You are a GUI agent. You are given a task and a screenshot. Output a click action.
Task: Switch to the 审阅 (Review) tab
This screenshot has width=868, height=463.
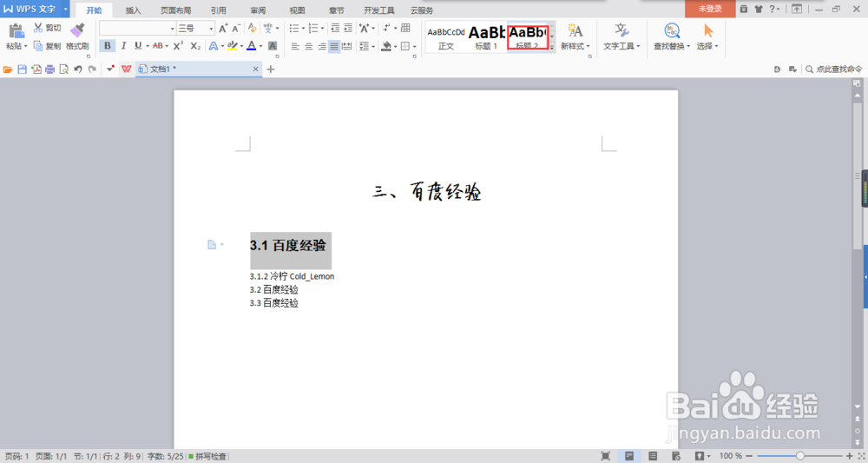pos(258,10)
